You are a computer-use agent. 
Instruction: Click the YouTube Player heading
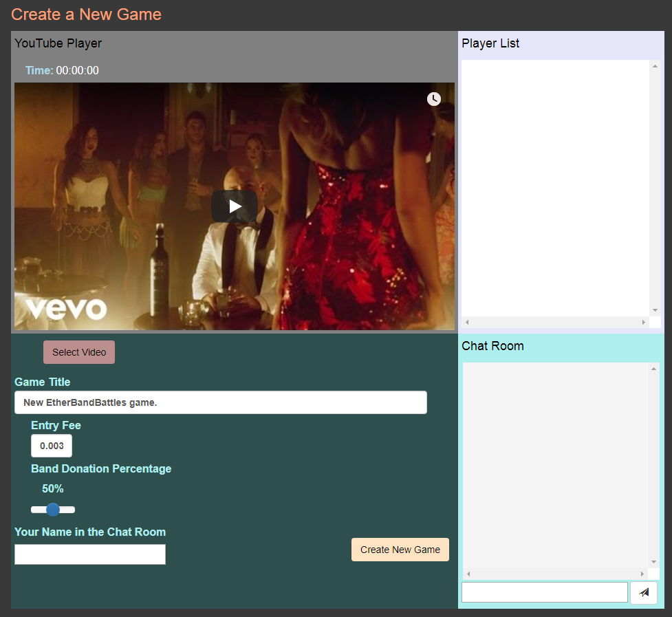(x=58, y=43)
